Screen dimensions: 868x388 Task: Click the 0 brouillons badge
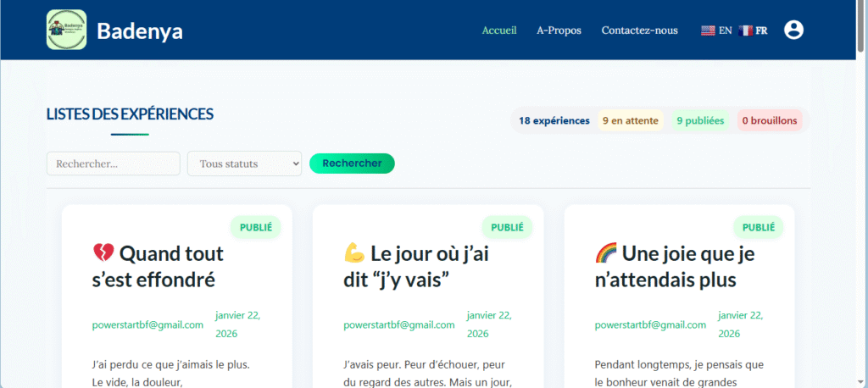click(769, 121)
